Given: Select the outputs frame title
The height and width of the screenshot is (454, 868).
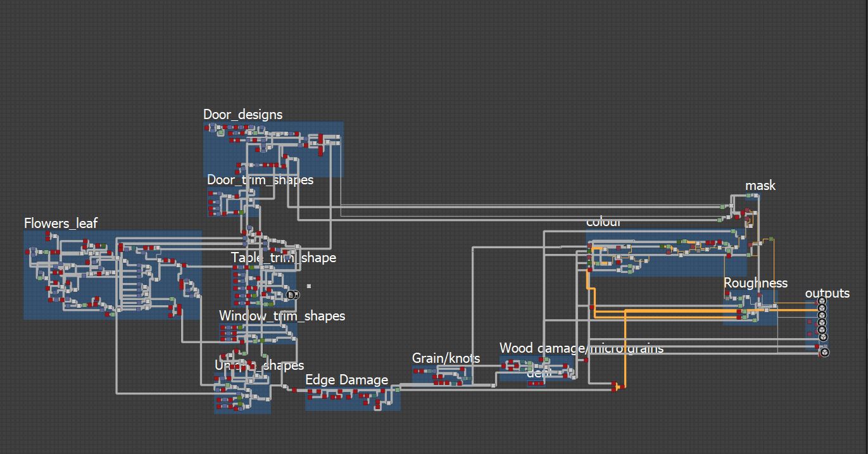Looking at the screenshot, I should 827,293.
